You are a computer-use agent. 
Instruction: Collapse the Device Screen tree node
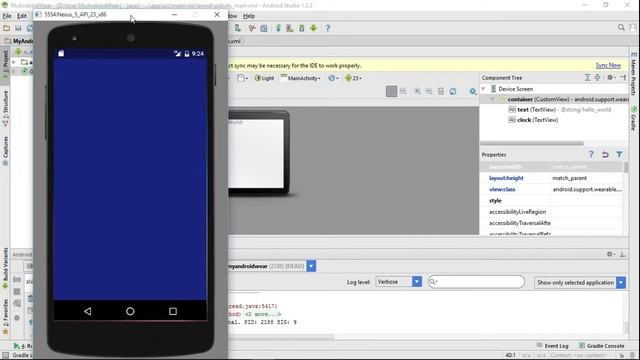484,89
